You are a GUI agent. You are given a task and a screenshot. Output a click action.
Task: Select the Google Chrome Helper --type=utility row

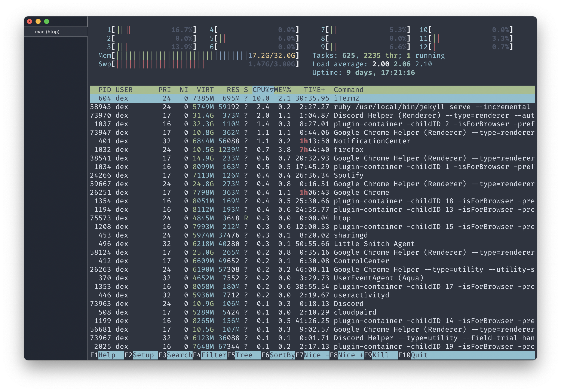[312, 269]
